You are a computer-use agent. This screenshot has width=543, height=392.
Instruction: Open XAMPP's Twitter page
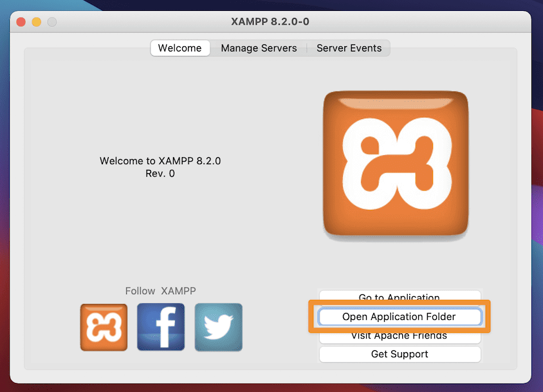pyautogui.click(x=217, y=327)
